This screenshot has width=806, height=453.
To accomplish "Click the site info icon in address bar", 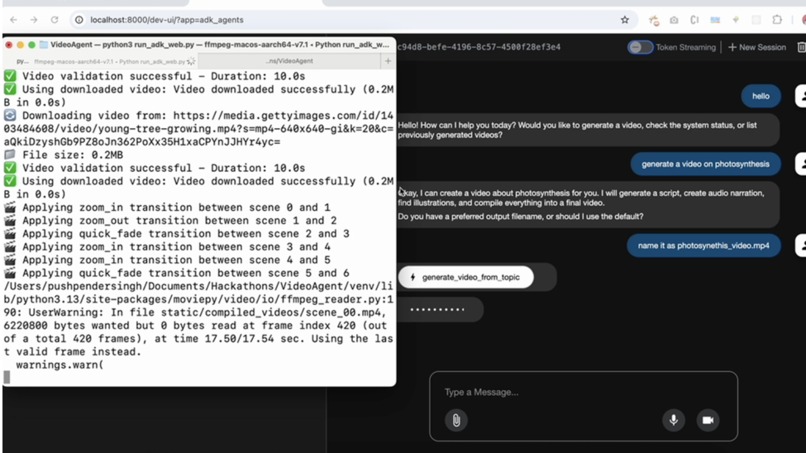I will coord(79,20).
